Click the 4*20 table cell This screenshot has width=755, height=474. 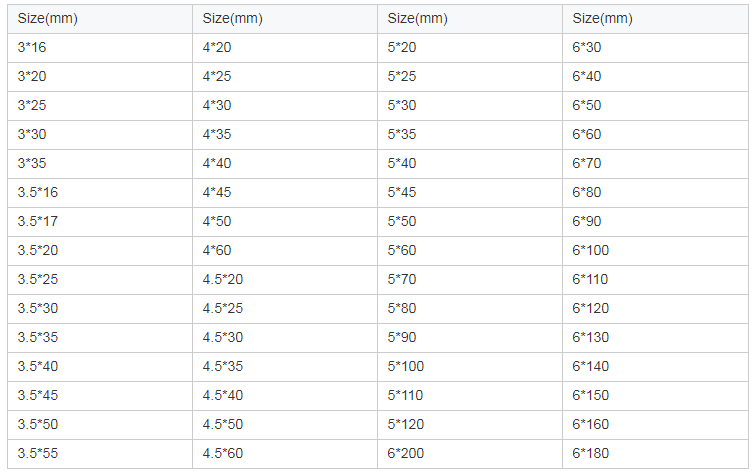click(x=285, y=48)
